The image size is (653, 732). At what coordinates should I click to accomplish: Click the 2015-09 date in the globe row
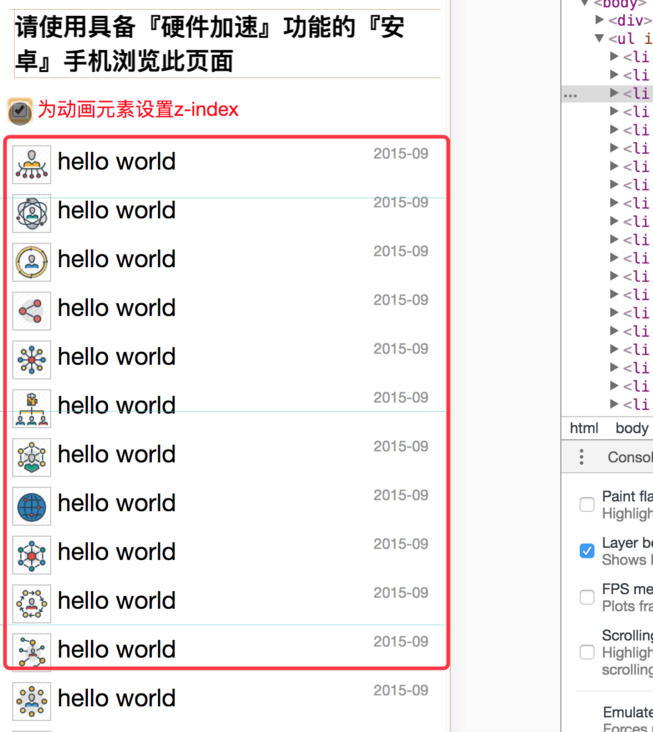(401, 495)
